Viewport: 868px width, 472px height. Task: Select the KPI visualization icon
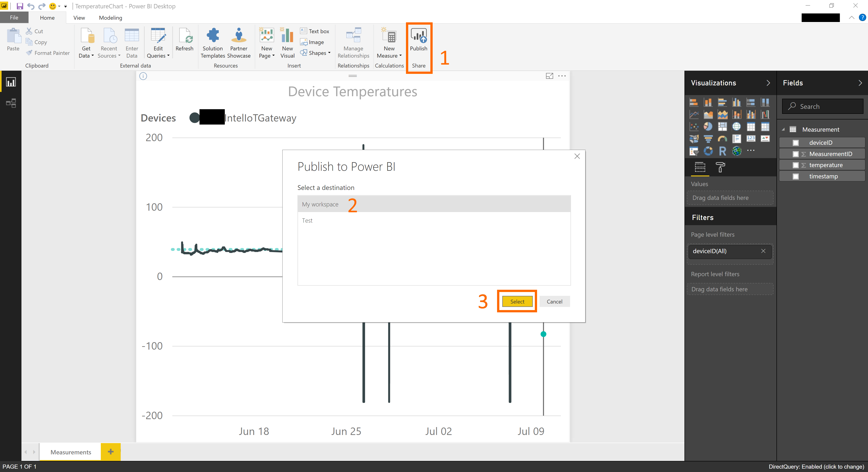tap(765, 139)
